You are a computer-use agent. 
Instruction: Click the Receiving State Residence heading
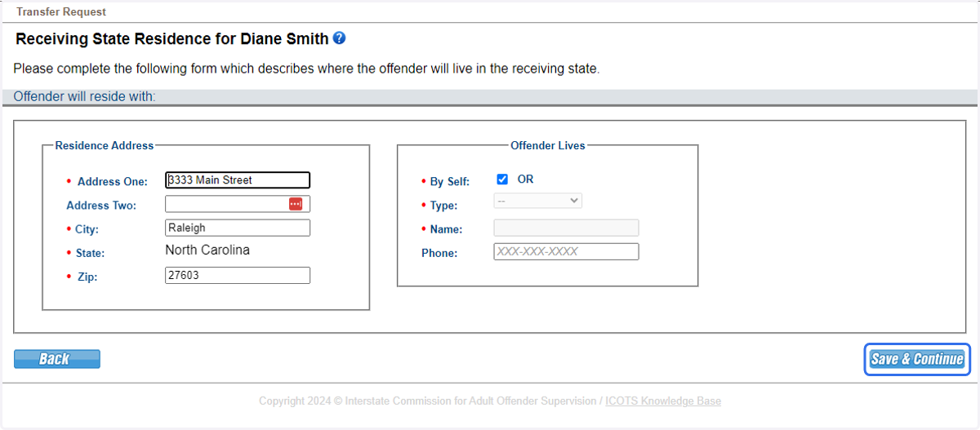click(172, 39)
